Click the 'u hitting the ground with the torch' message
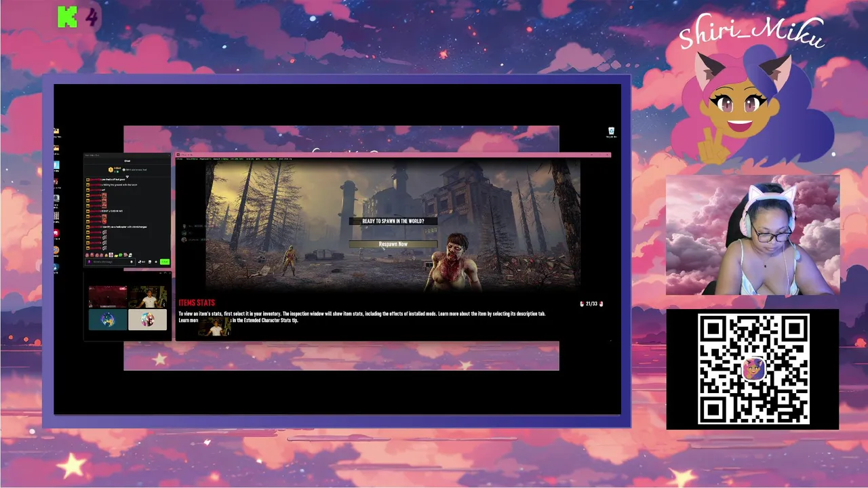Viewport: 868px width, 488px height. point(119,184)
